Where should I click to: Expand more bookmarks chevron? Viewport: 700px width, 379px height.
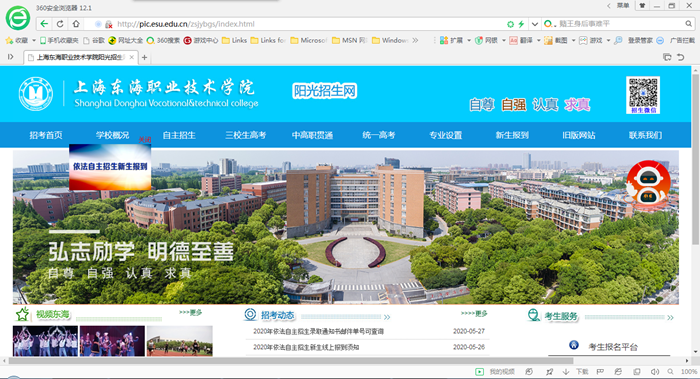416,40
